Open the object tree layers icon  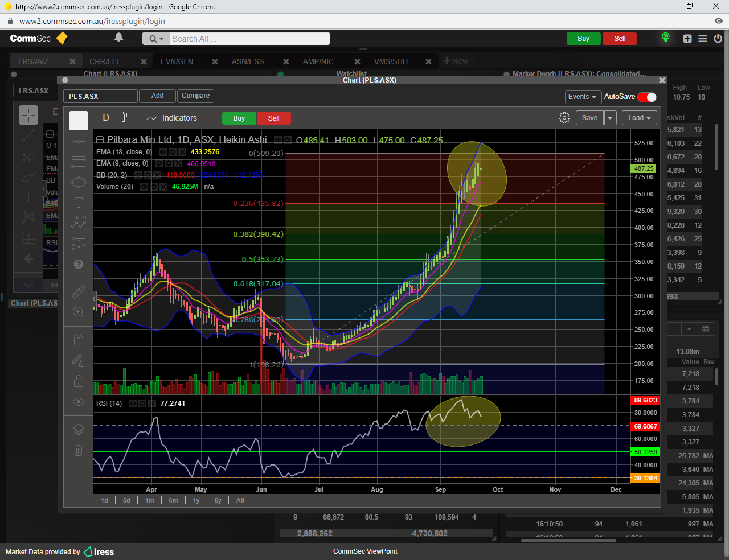tap(79, 430)
